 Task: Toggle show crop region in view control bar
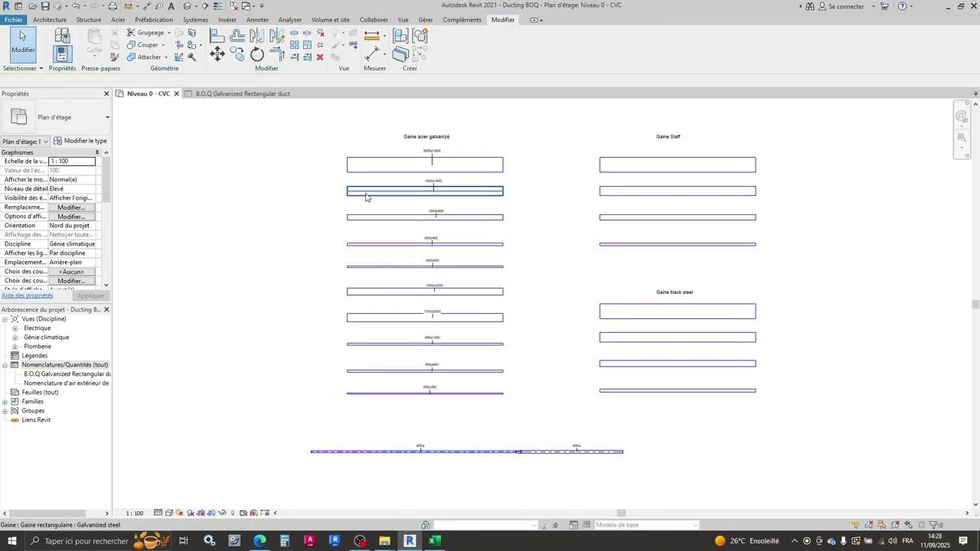212,513
